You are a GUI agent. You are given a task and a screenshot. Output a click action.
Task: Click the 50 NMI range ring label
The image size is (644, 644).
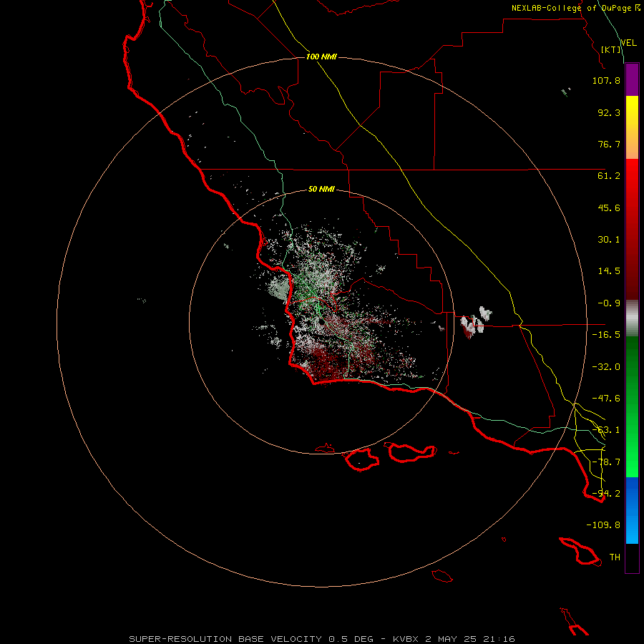[x=321, y=190]
